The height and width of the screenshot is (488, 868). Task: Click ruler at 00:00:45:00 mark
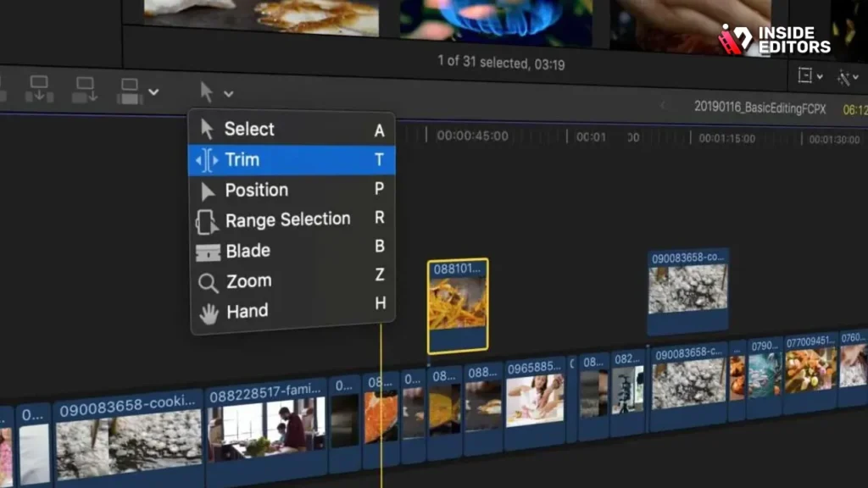coord(471,136)
